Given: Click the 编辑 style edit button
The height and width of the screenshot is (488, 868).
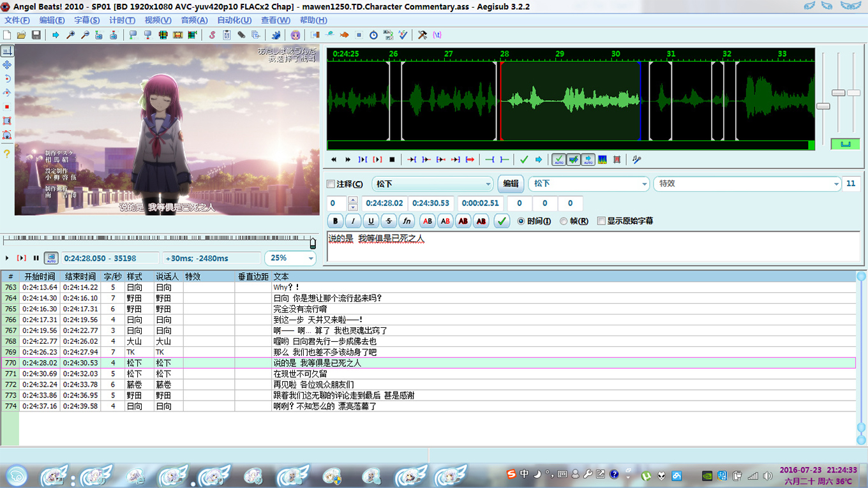Looking at the screenshot, I should [511, 184].
